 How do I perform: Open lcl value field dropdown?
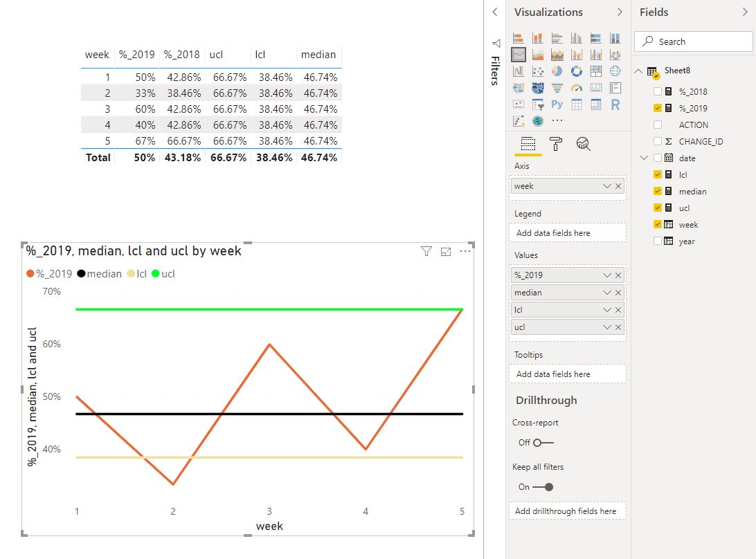[x=607, y=310]
